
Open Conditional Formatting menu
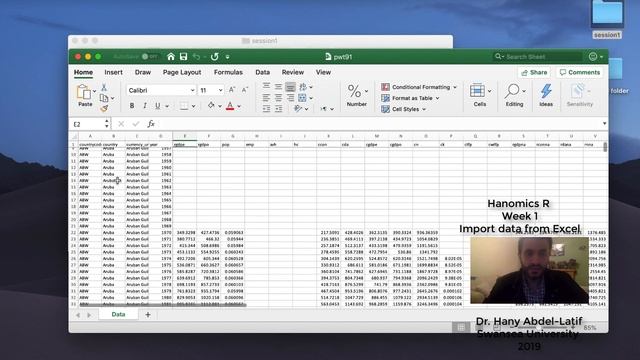coord(419,87)
